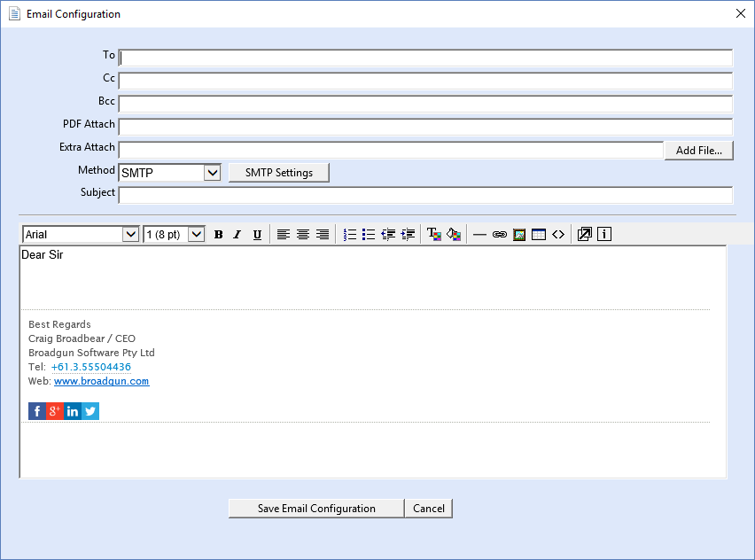Insert a numbered list
Image resolution: width=755 pixels, height=560 pixels.
coord(349,235)
